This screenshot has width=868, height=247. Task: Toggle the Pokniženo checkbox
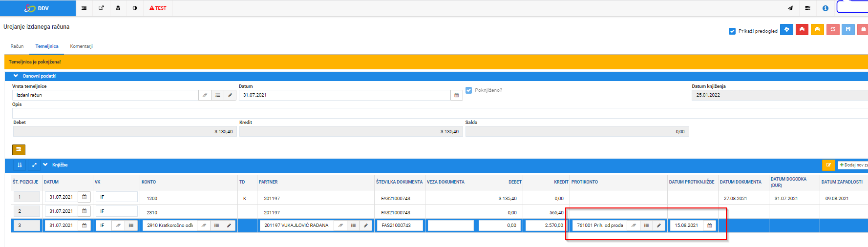tap(469, 90)
